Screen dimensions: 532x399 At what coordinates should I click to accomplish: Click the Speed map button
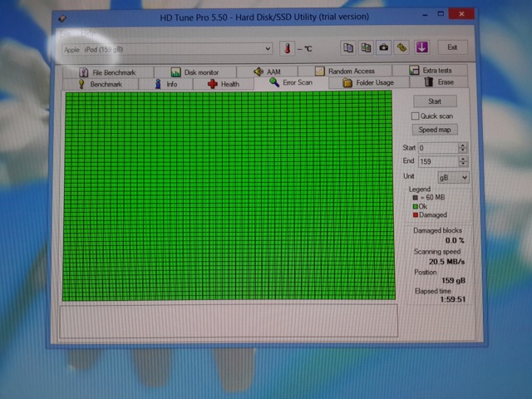pyautogui.click(x=434, y=130)
